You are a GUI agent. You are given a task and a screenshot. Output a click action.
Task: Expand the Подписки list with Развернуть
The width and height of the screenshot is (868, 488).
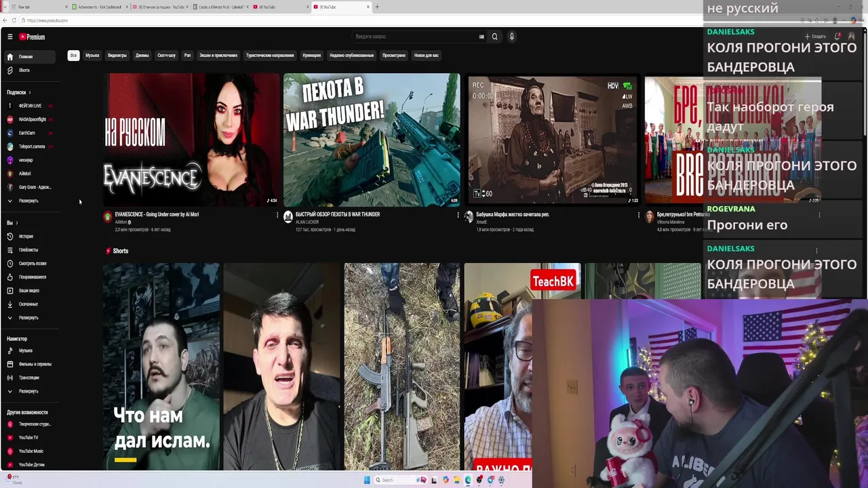coord(31,201)
